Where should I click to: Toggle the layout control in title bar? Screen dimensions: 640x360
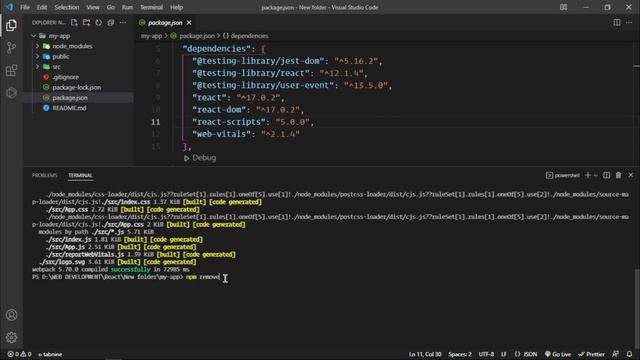(x=563, y=7)
